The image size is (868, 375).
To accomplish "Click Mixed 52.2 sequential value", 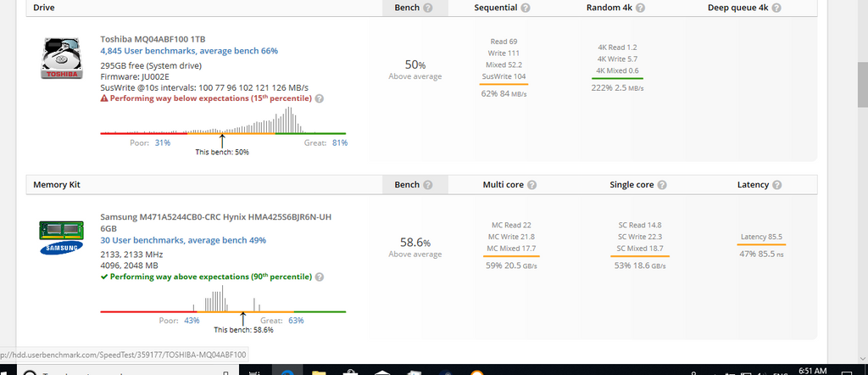I will (x=504, y=64).
